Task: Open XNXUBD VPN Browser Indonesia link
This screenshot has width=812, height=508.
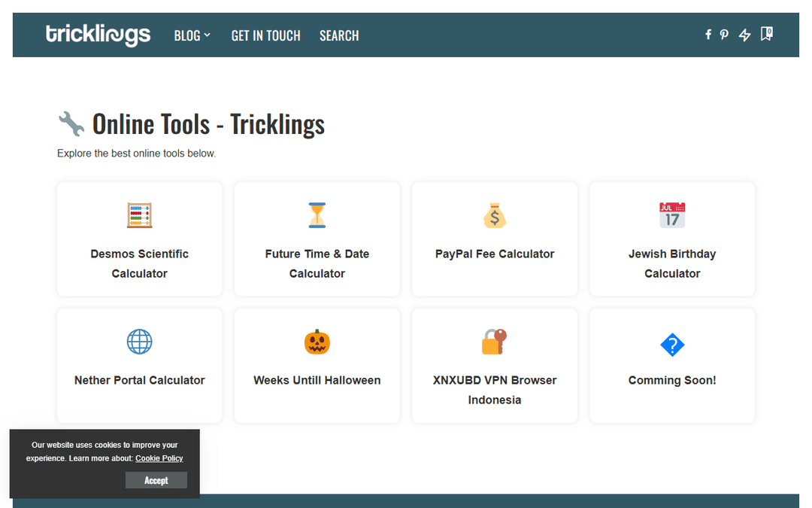Action: pos(495,390)
